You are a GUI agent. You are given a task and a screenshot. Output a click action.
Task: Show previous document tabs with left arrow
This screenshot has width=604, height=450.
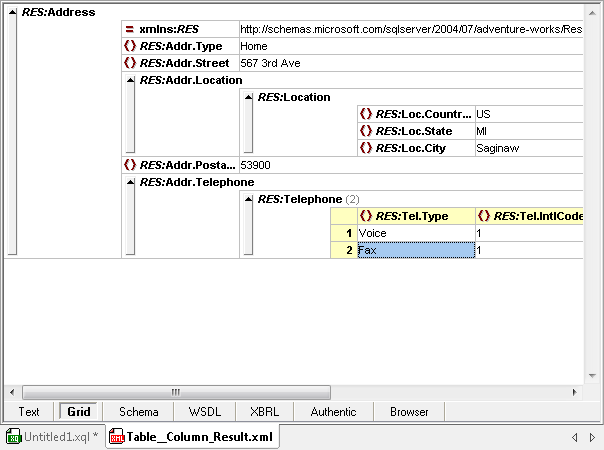pyautogui.click(x=575, y=437)
